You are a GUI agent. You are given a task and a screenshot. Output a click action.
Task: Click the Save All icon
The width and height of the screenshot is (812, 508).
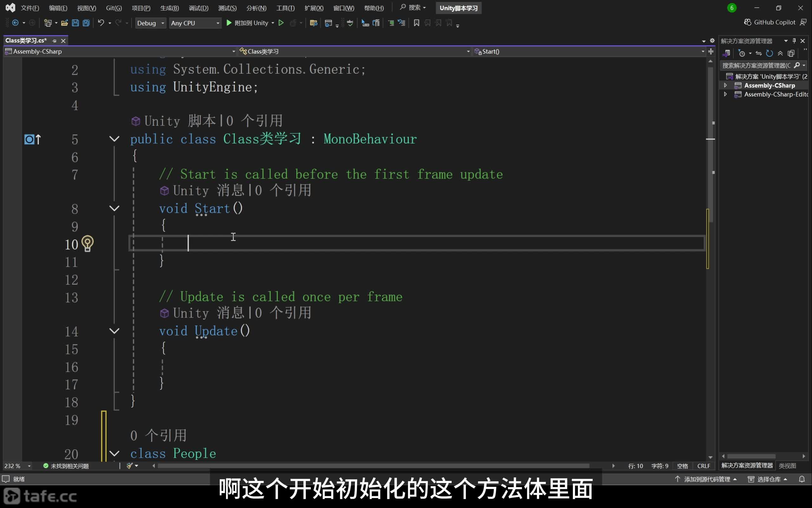pyautogui.click(x=86, y=23)
